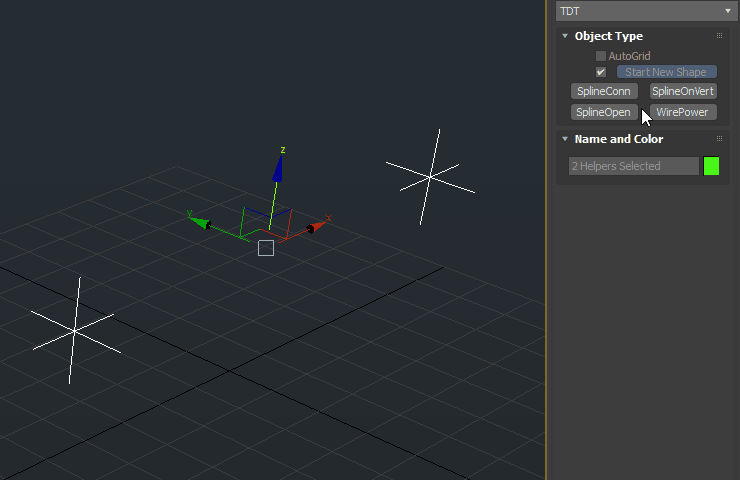Click the 2 Helpers Selected name field

pos(633,166)
